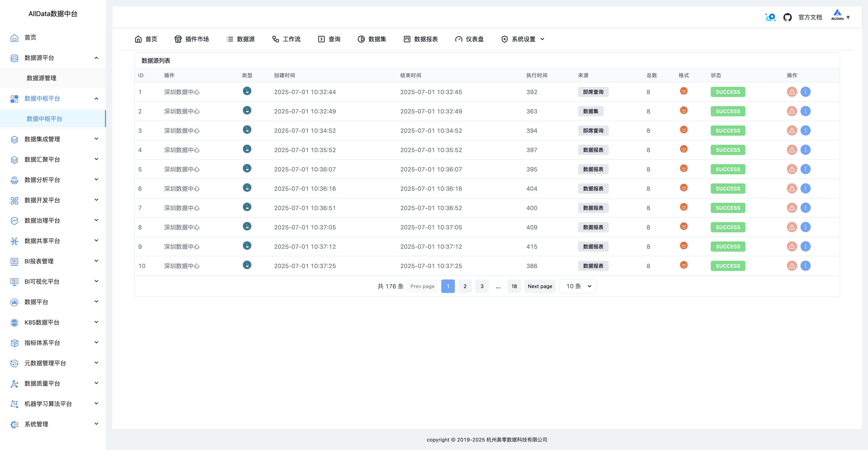Click the 数据质量平台 icon in sidebar
The width and height of the screenshot is (868, 450).
pyautogui.click(x=14, y=384)
